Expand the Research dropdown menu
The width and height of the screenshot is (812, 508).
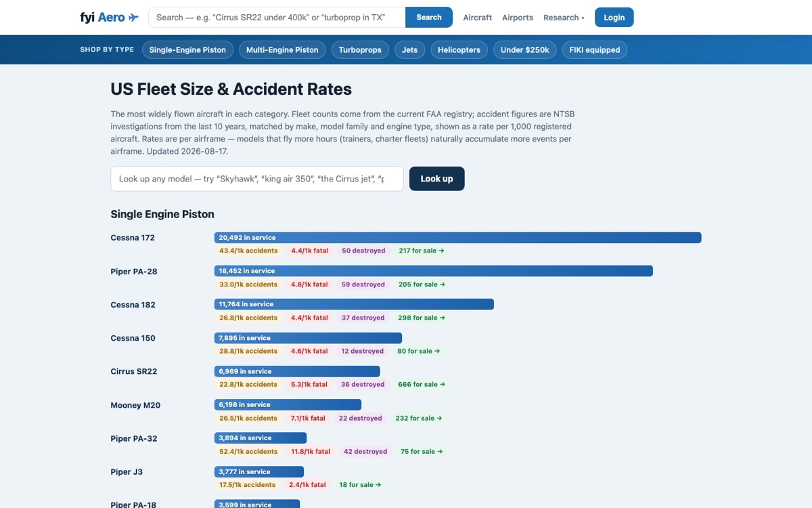point(564,18)
